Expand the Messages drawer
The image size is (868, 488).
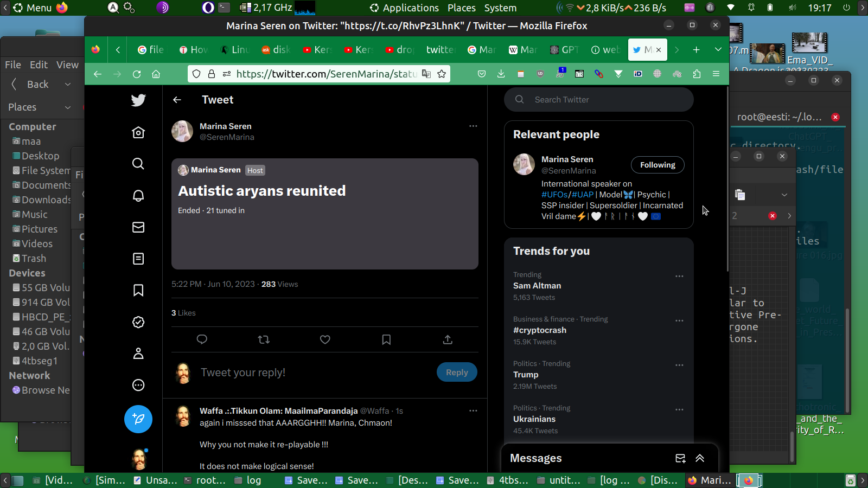click(700, 458)
